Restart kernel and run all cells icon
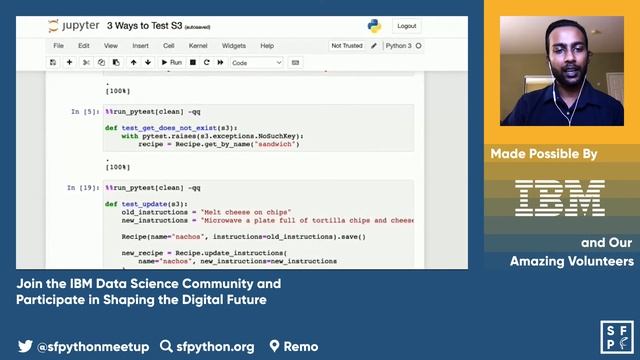 click(220, 62)
